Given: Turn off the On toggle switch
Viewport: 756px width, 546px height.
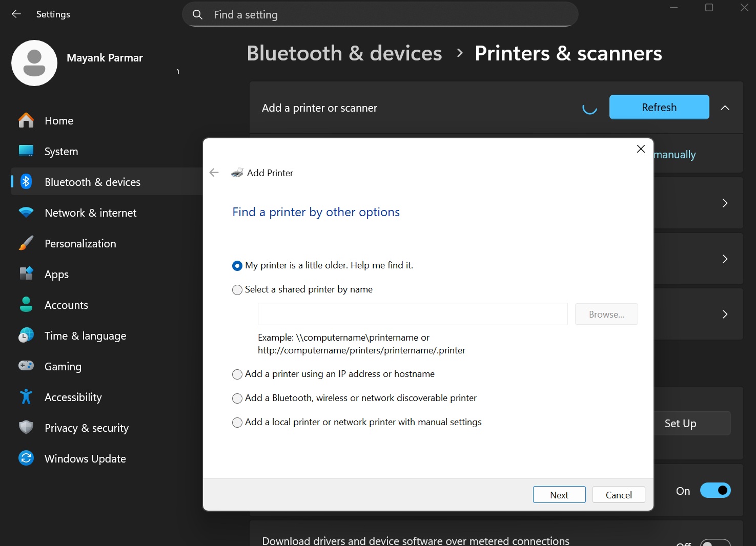Looking at the screenshot, I should pos(716,490).
